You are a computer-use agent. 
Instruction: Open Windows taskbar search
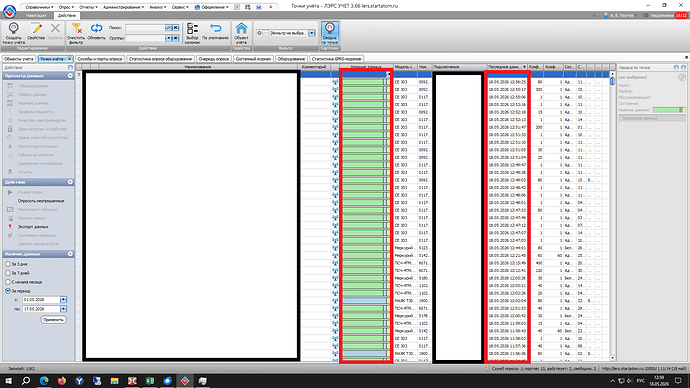(26, 381)
